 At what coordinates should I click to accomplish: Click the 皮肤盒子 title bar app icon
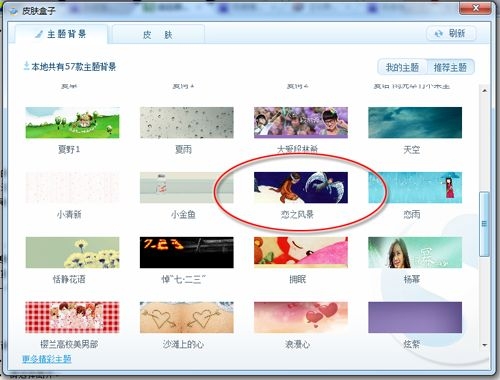pos(13,11)
